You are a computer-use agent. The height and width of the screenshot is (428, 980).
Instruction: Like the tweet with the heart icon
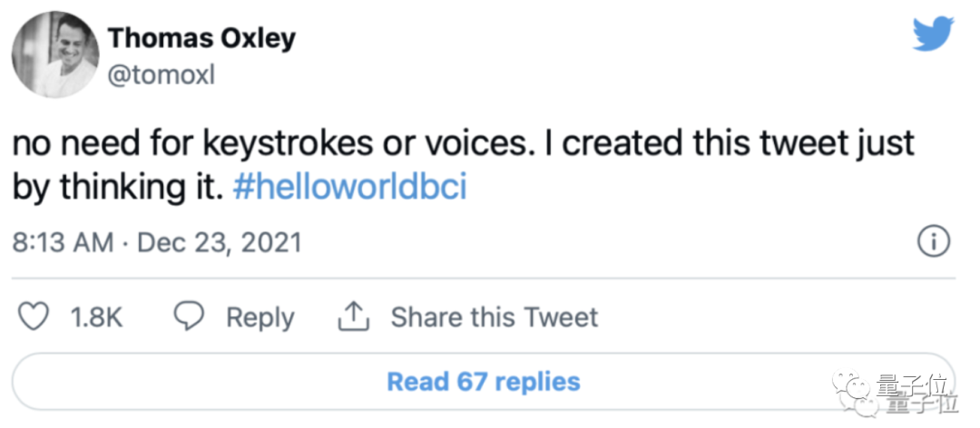[34, 316]
